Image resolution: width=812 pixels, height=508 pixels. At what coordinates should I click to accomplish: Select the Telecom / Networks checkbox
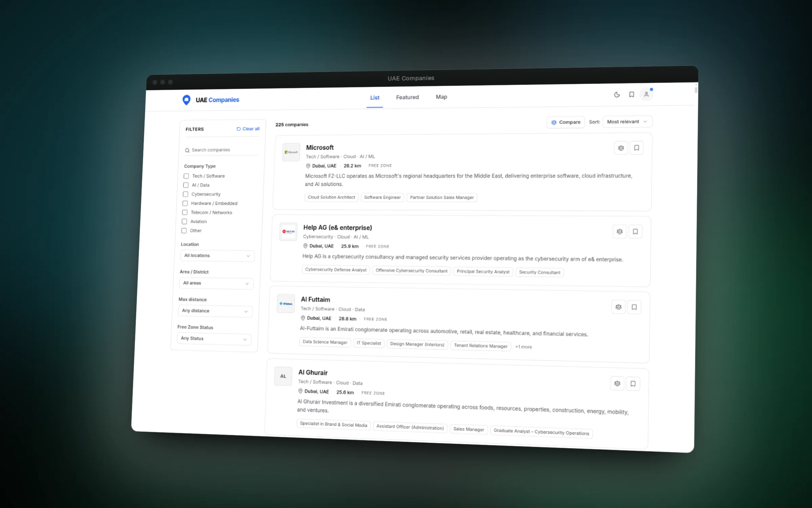point(185,212)
